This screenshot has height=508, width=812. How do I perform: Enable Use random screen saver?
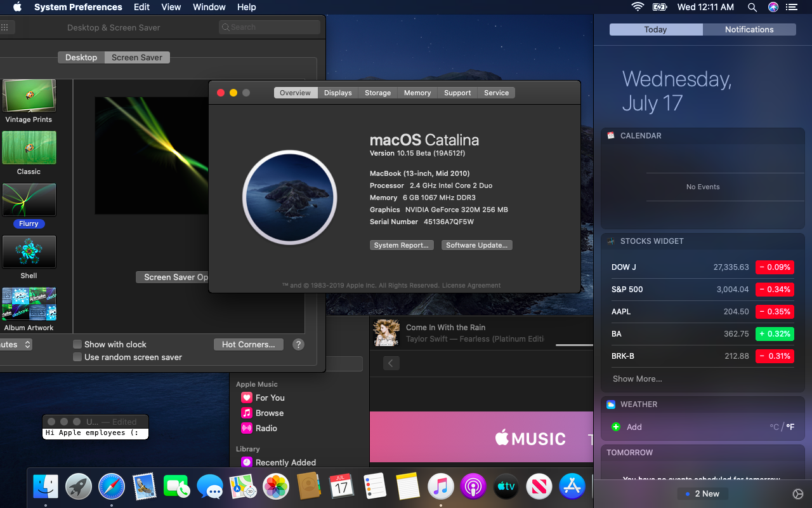click(77, 357)
